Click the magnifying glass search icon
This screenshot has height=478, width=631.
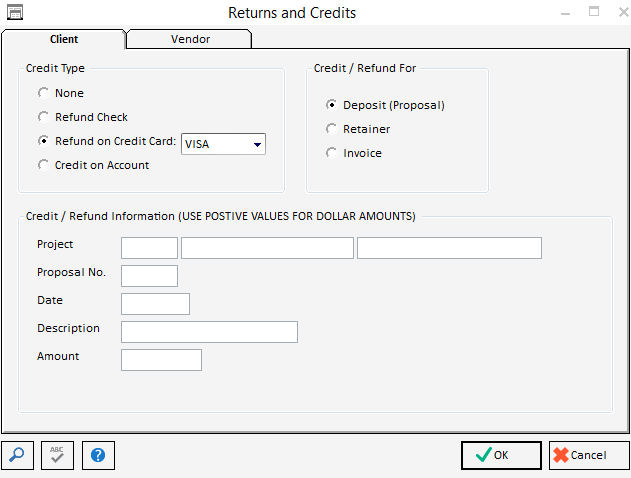click(x=17, y=455)
